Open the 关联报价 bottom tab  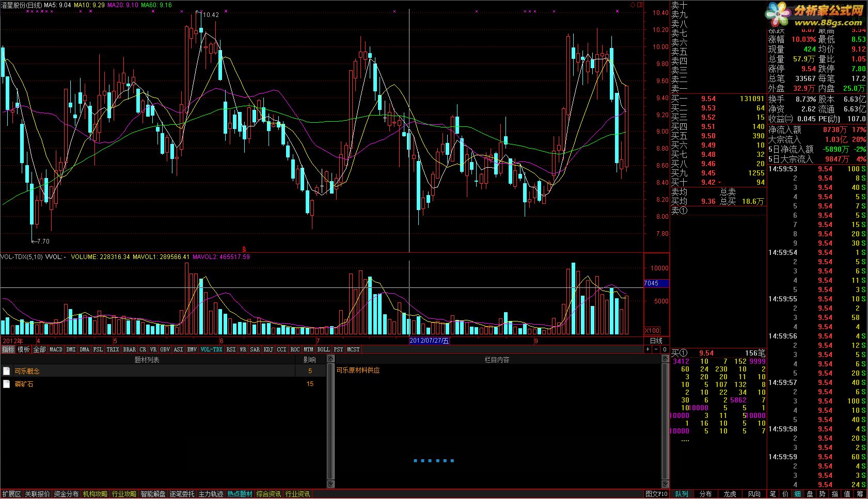click(x=37, y=494)
